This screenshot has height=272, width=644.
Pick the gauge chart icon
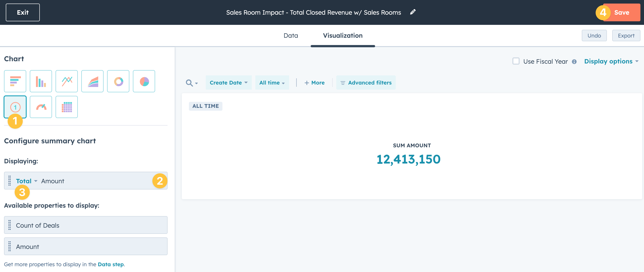point(41,107)
